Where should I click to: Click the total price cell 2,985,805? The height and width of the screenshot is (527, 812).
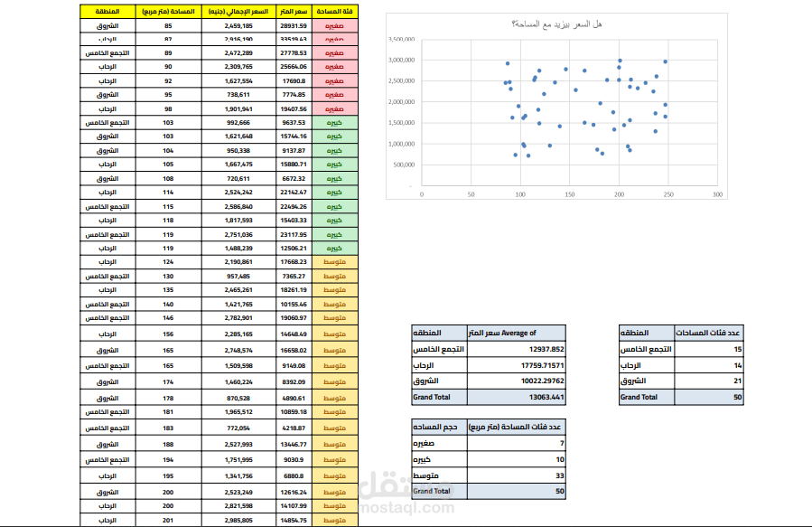point(238,520)
